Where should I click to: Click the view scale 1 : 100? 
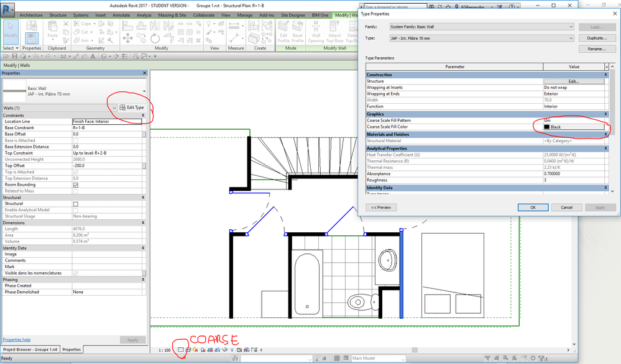point(164,350)
